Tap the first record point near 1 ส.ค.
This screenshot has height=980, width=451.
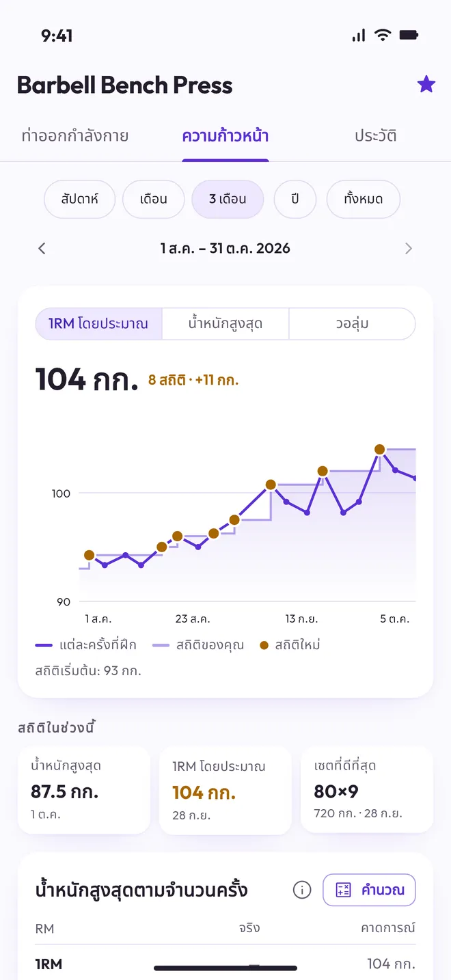coord(89,555)
